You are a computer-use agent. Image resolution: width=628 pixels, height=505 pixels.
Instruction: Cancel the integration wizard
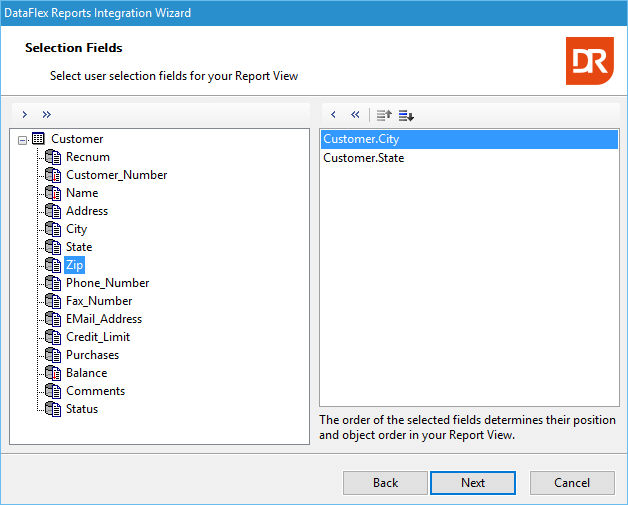[x=572, y=483]
